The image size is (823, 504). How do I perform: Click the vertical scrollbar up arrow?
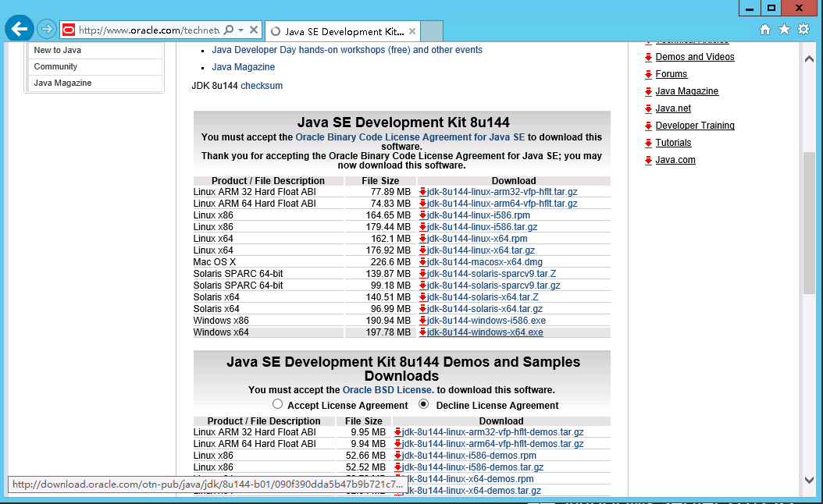tap(810, 59)
